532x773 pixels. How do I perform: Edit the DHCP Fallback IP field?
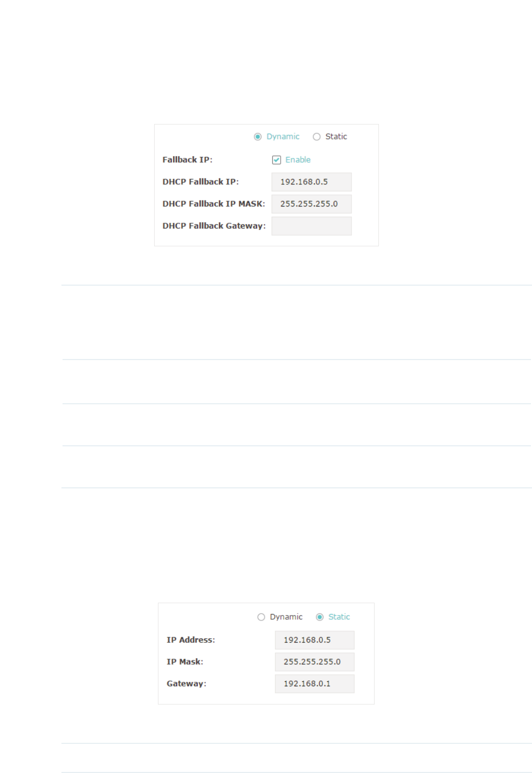(x=312, y=182)
